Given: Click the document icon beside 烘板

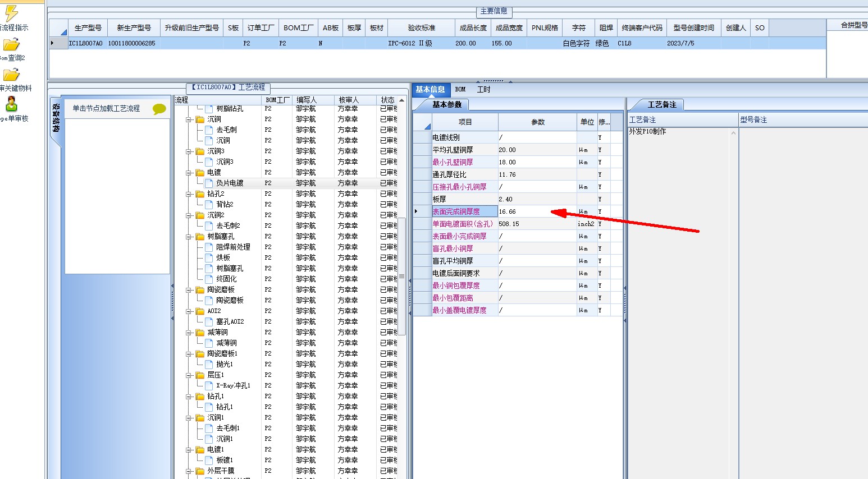Looking at the screenshot, I should point(209,258).
